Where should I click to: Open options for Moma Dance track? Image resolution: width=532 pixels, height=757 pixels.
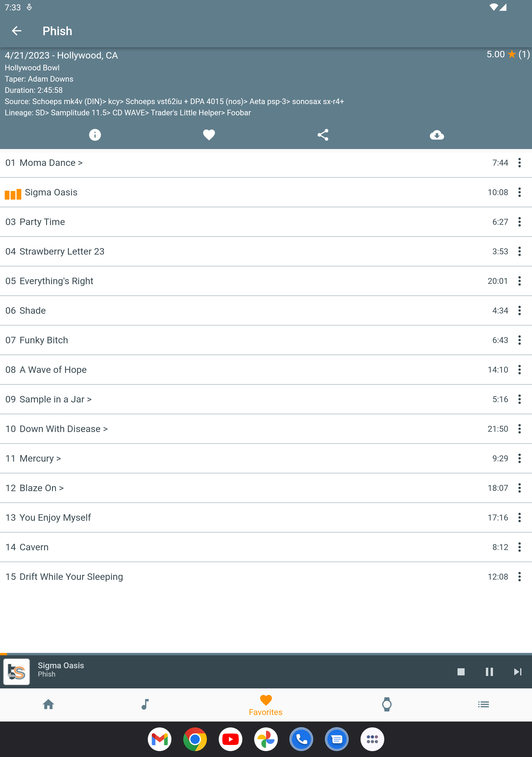point(519,163)
